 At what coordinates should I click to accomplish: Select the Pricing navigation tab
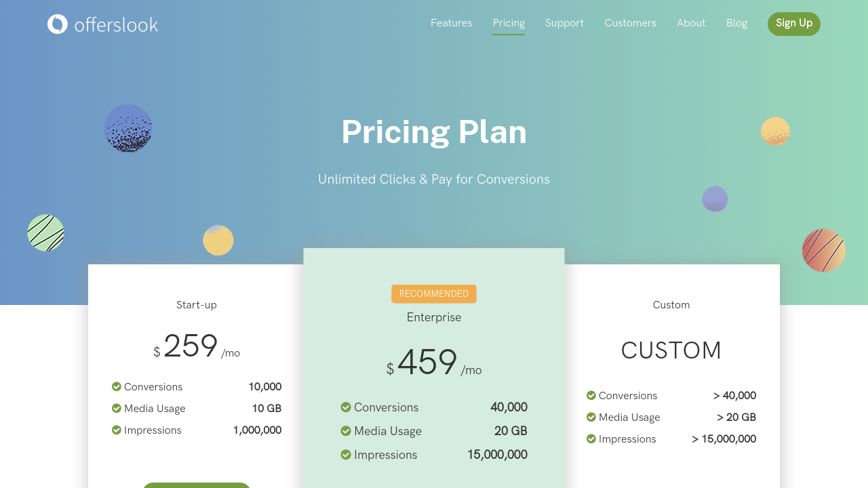(509, 23)
